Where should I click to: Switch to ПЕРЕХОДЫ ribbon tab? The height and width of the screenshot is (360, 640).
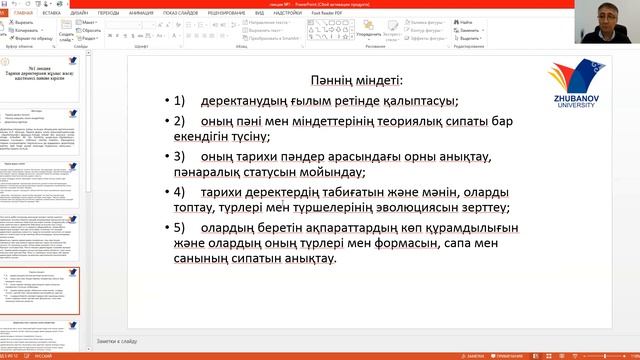pos(108,13)
